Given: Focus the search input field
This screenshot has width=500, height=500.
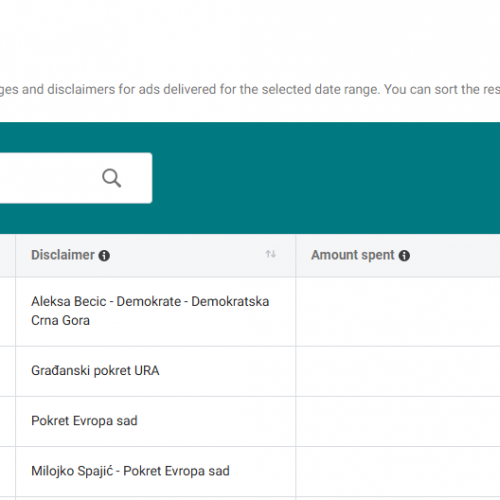Looking at the screenshot, I should (x=76, y=178).
